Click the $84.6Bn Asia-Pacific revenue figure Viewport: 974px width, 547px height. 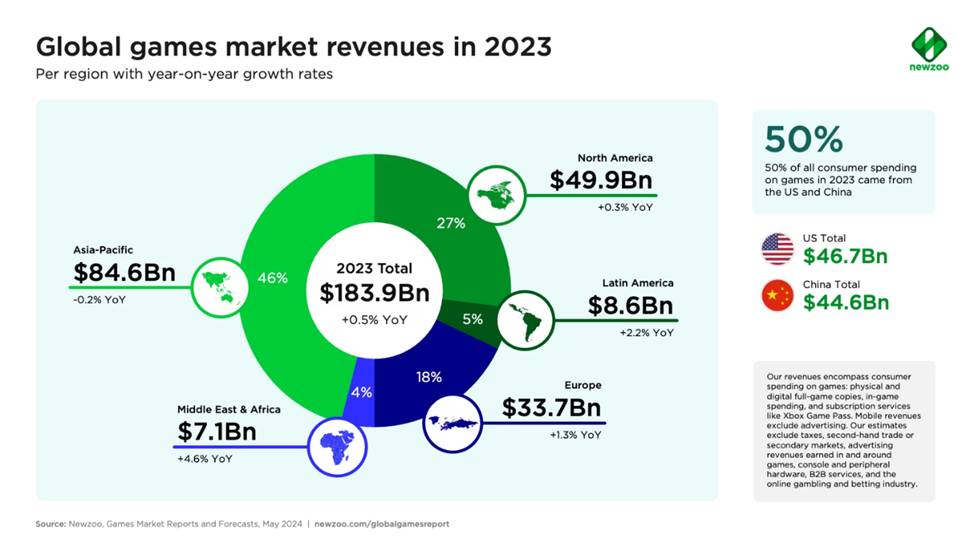click(x=125, y=273)
